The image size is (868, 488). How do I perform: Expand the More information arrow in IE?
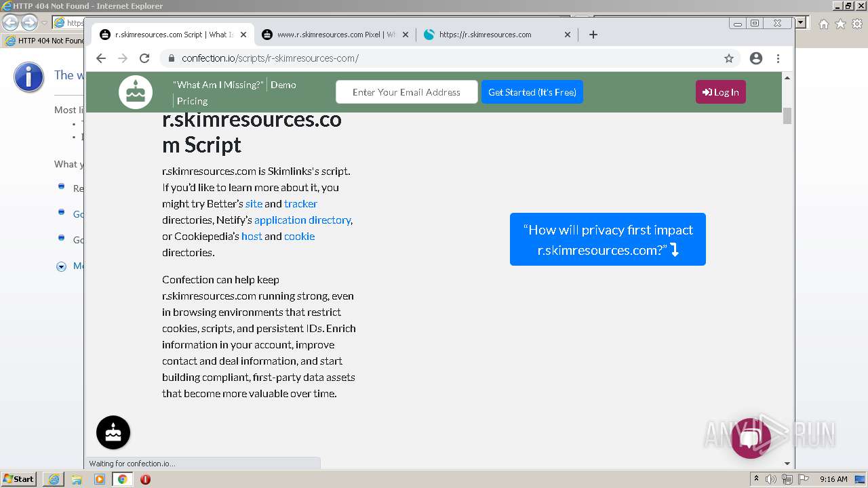(x=61, y=266)
